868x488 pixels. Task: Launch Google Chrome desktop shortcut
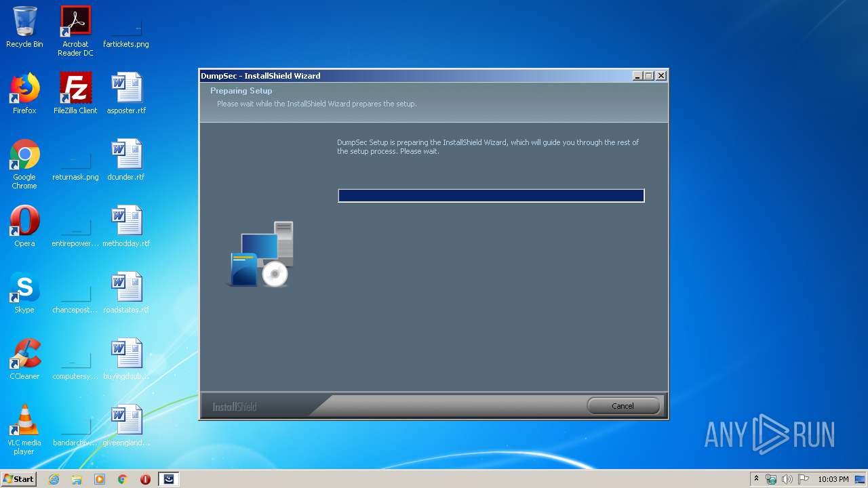[x=24, y=165]
